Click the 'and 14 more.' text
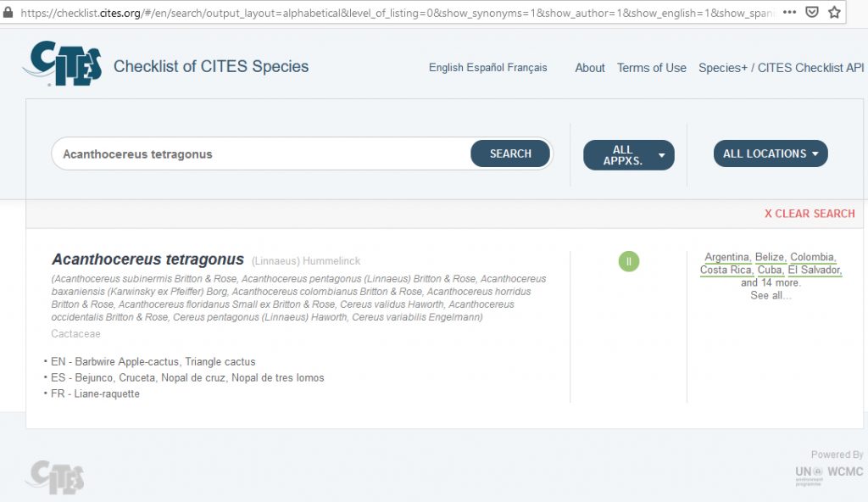868x502 pixels. click(x=771, y=282)
